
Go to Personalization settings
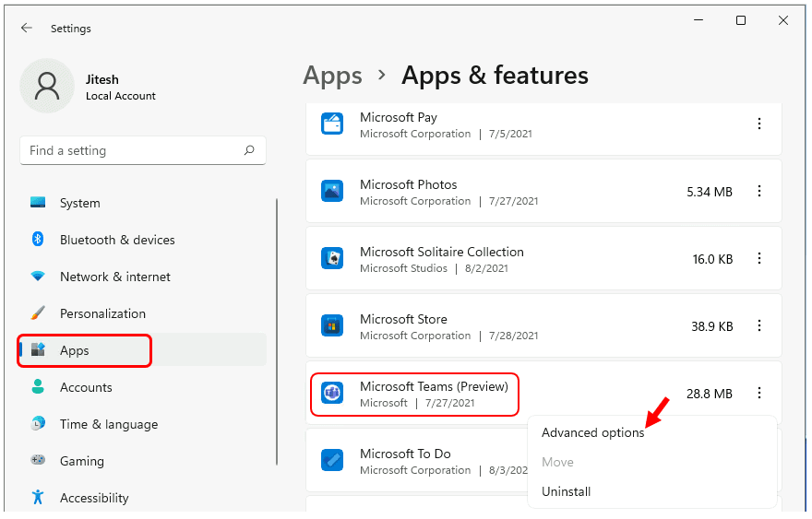[102, 313]
